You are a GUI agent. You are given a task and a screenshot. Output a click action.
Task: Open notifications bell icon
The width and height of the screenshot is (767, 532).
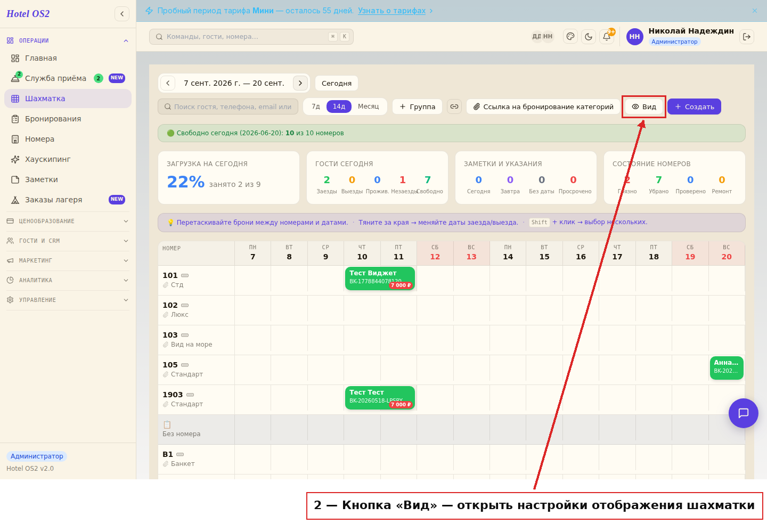tap(607, 37)
